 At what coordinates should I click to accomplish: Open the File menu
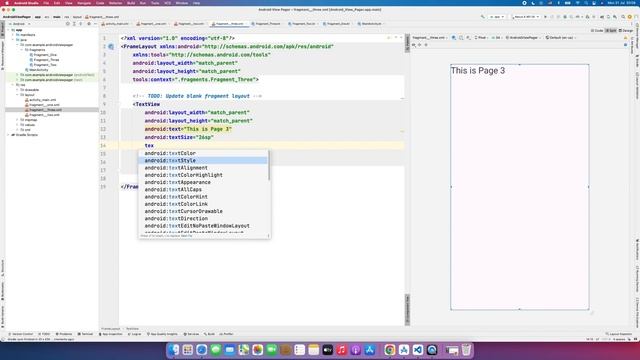tap(46, 3)
